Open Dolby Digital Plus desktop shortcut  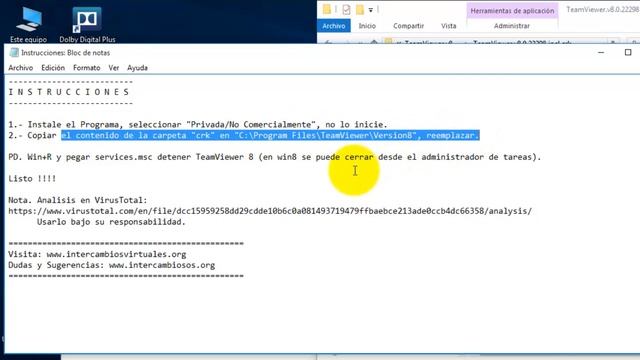[x=87, y=24]
